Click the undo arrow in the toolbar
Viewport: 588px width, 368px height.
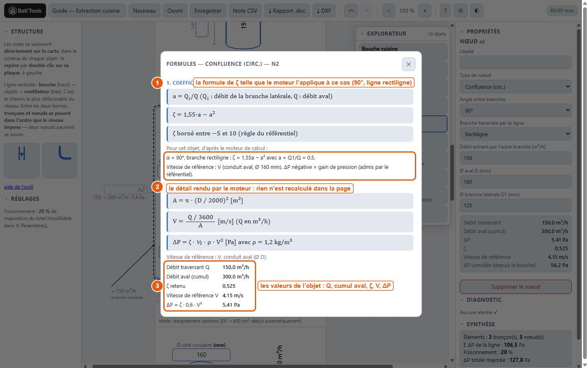click(x=351, y=11)
